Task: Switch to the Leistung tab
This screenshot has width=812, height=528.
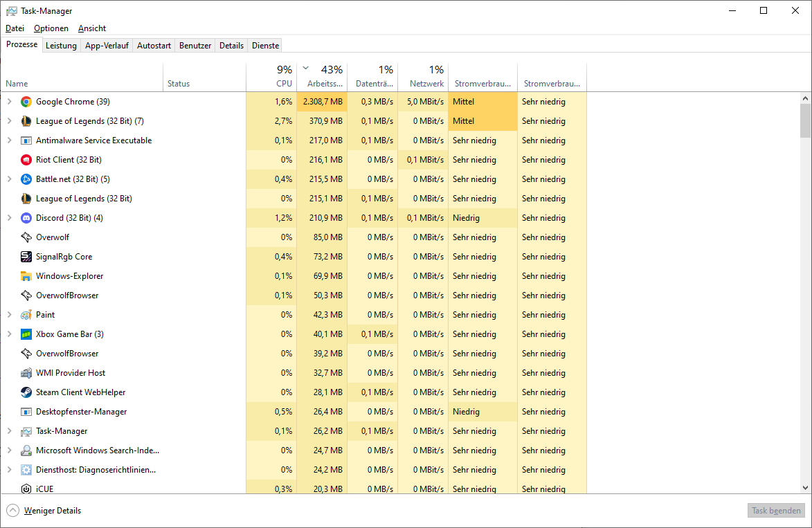Action: (61, 46)
